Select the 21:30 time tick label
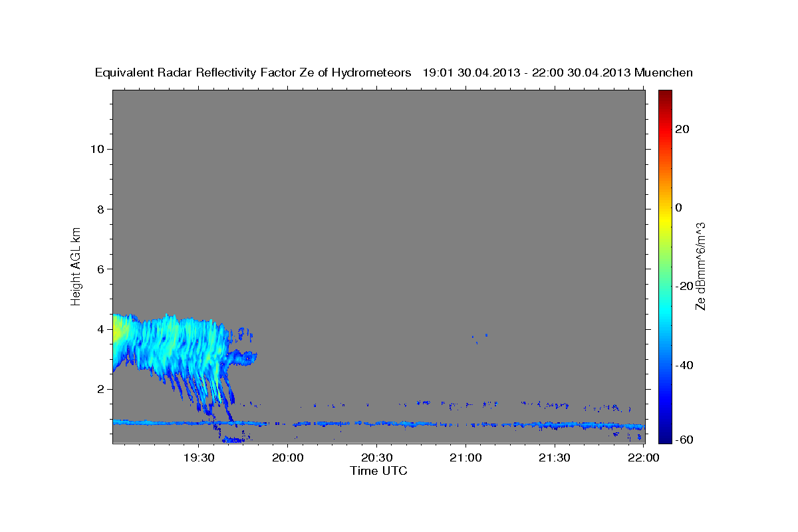798x532 pixels. [554, 458]
